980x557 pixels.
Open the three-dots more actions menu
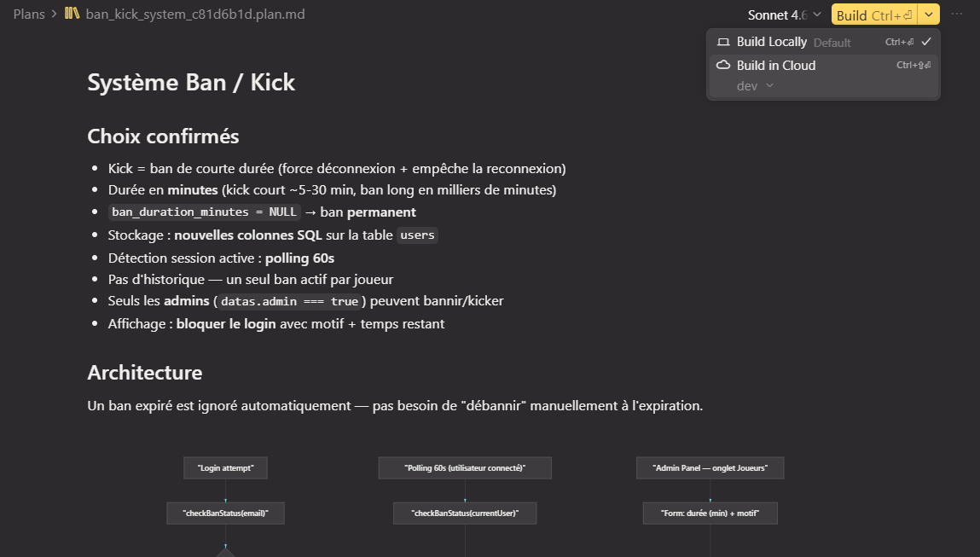coord(957,15)
